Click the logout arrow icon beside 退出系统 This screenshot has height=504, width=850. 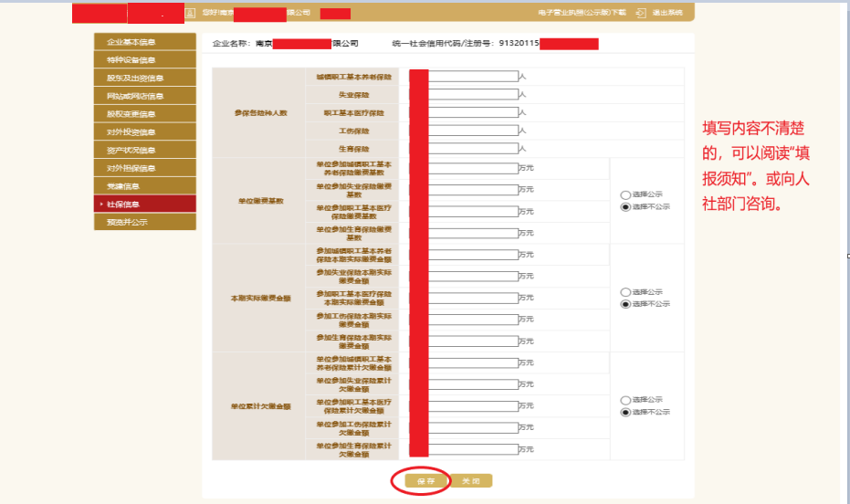click(x=641, y=13)
